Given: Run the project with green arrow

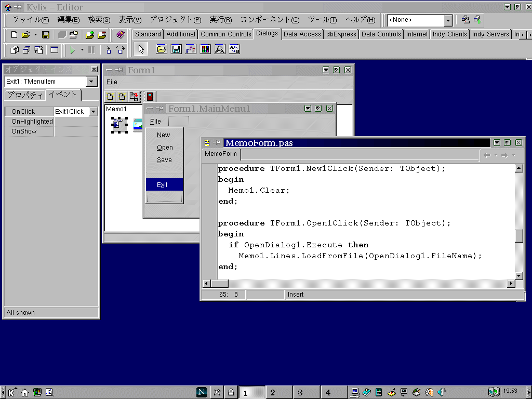Looking at the screenshot, I should point(72,50).
